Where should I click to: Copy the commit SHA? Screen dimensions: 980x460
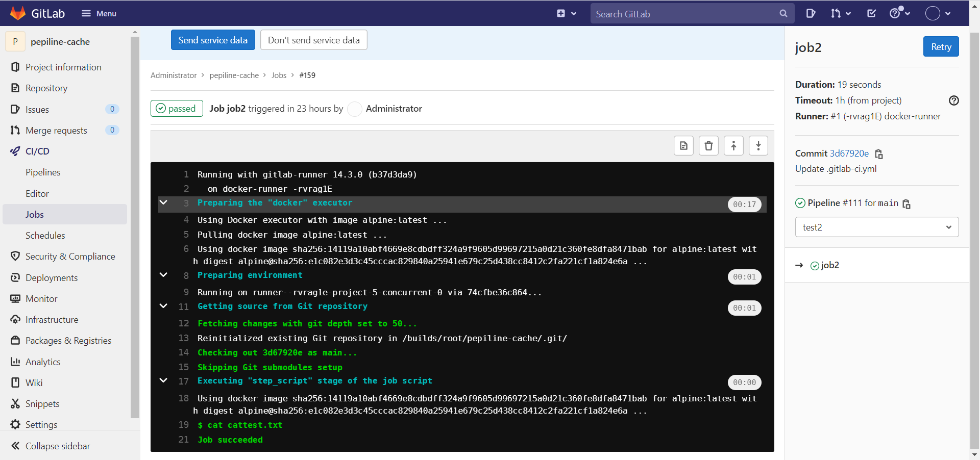pos(879,154)
